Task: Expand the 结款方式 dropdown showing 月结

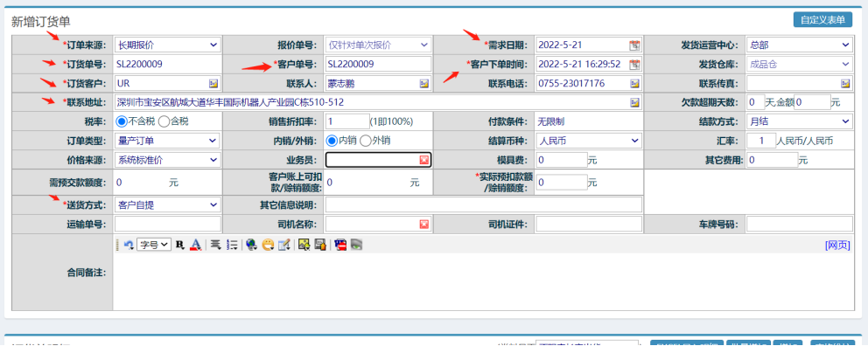Action: tap(800, 121)
